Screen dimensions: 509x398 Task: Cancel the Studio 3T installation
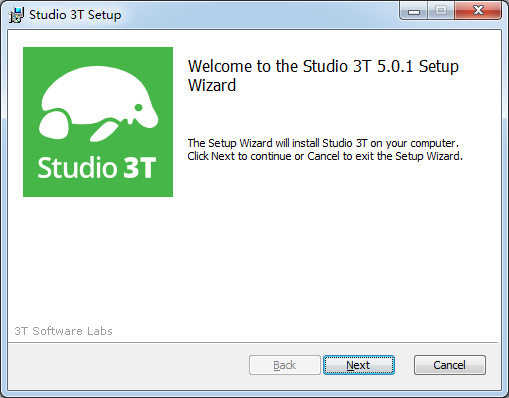[450, 365]
